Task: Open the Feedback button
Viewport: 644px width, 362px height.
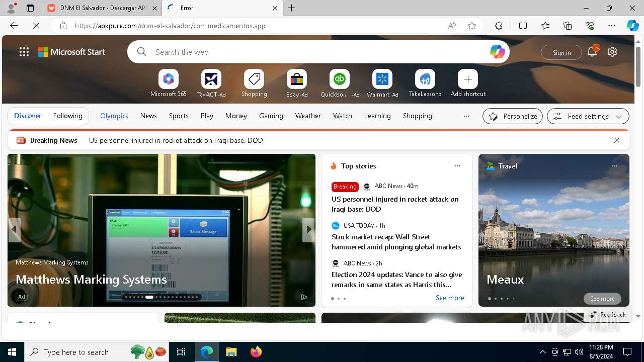Action: click(608, 315)
